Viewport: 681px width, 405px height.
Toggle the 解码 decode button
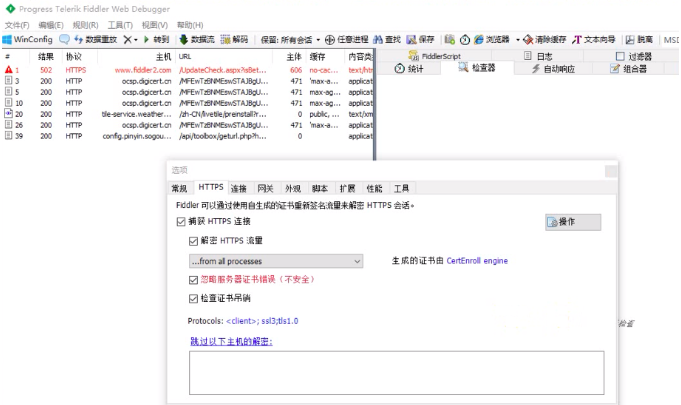235,40
